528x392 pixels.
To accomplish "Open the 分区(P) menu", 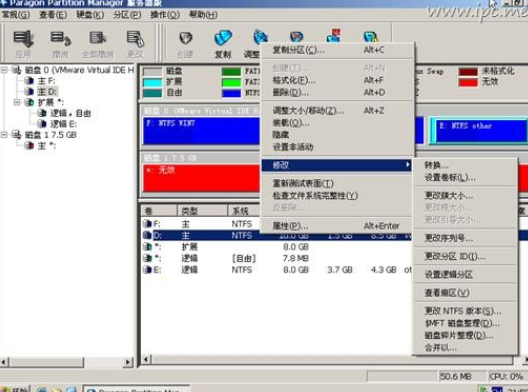I will (x=127, y=15).
